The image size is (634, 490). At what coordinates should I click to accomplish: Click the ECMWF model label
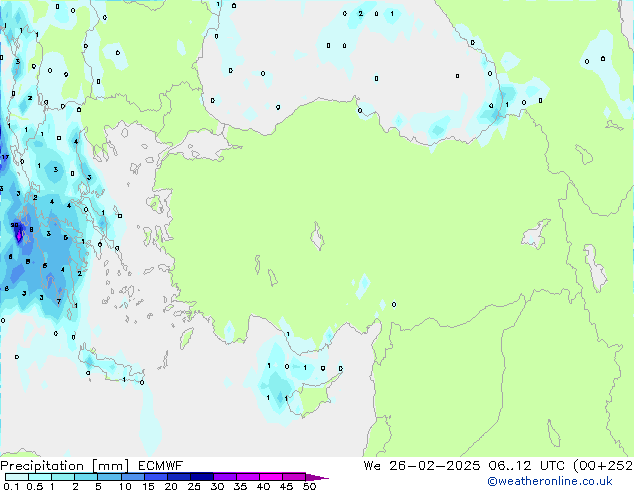pos(161,466)
